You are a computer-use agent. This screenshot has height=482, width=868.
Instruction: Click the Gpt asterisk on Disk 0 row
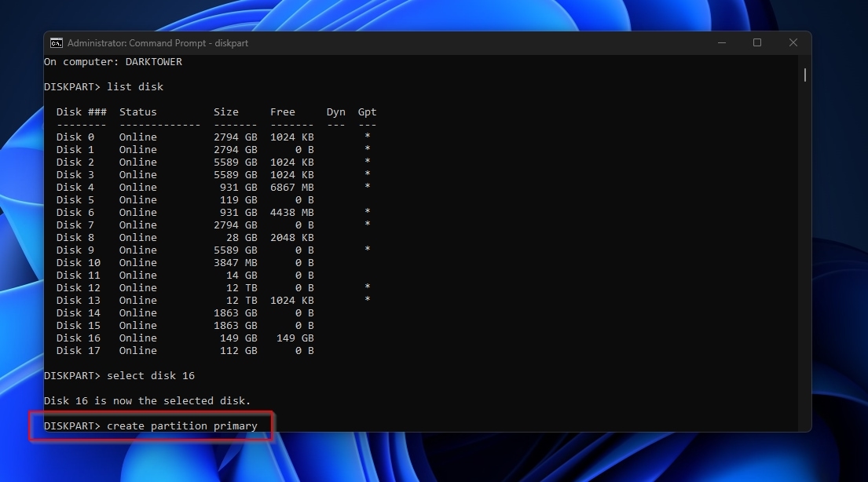click(367, 136)
